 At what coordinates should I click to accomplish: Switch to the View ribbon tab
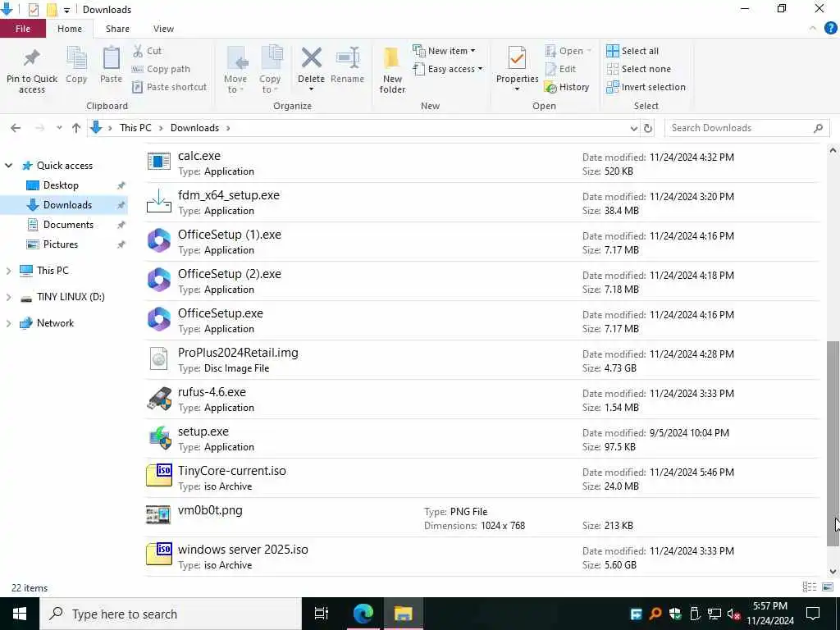163,29
